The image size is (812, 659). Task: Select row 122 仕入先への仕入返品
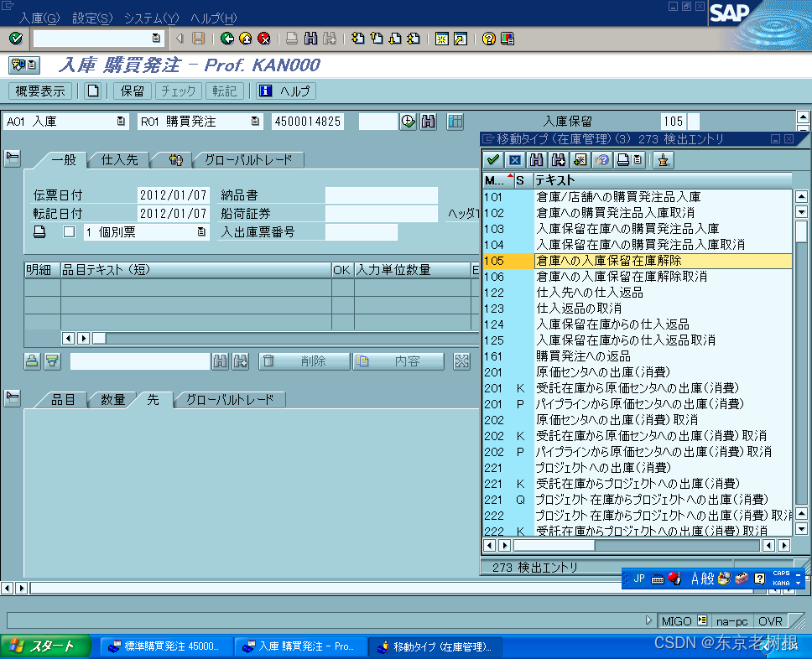click(x=637, y=293)
